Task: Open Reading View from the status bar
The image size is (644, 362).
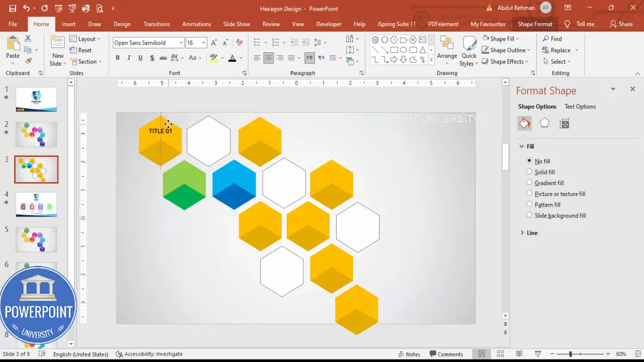Action: pos(519,354)
